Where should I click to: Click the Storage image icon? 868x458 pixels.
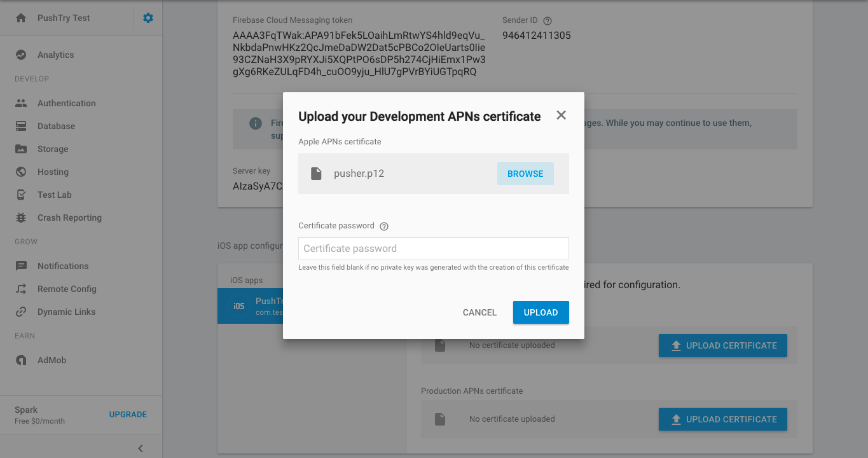(x=21, y=149)
